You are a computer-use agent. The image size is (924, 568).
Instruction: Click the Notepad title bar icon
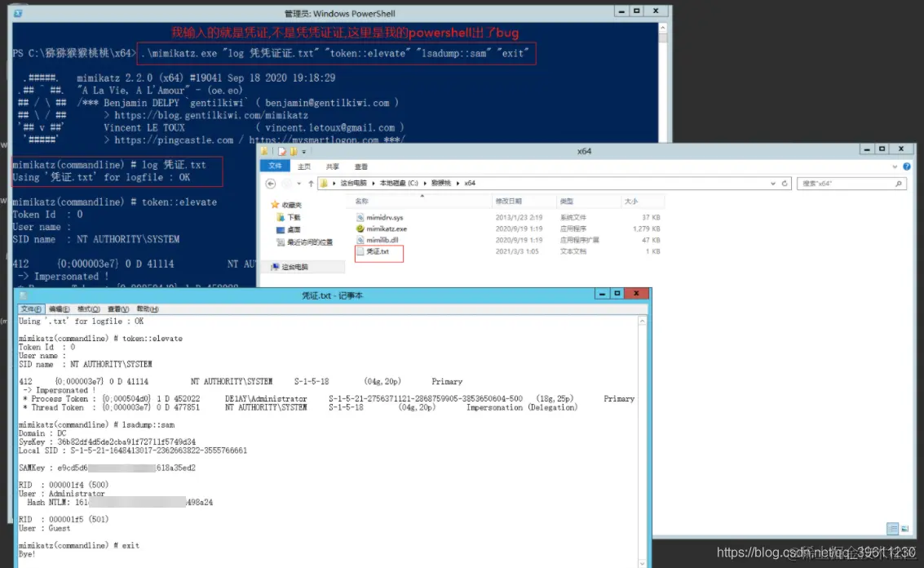coord(24,295)
